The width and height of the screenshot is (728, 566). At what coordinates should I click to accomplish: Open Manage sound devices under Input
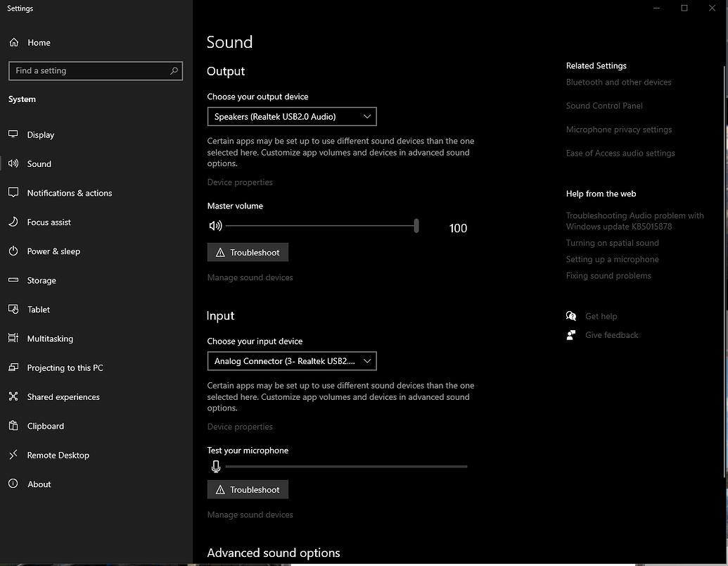coord(250,515)
